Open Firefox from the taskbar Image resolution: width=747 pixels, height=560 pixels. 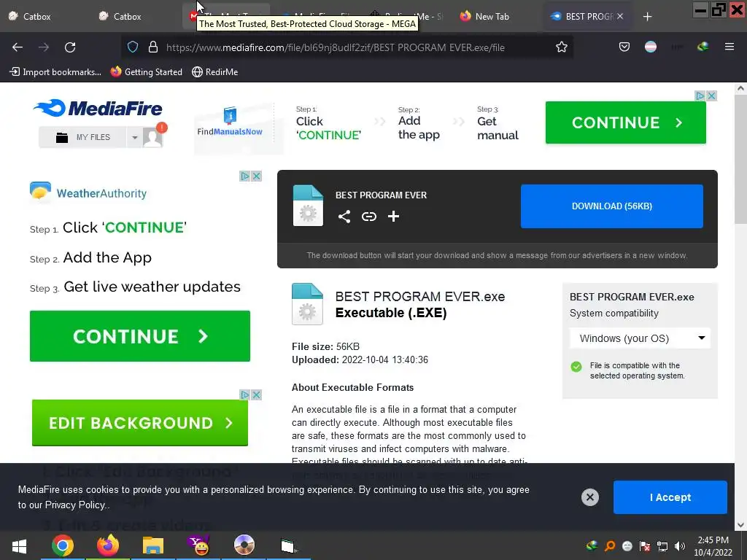108,545
